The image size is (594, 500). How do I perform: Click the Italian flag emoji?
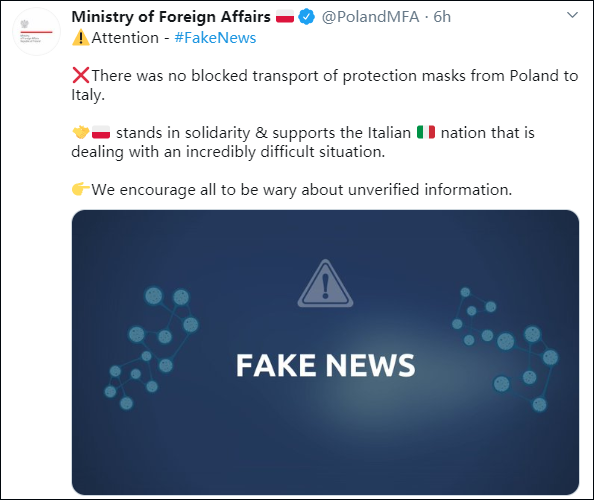pyautogui.click(x=426, y=132)
